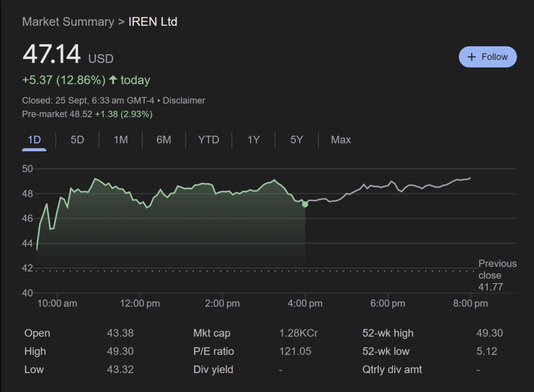Screen dimensions: 534x392
Task: Switch to the 5D chart tab
Action: point(77,140)
